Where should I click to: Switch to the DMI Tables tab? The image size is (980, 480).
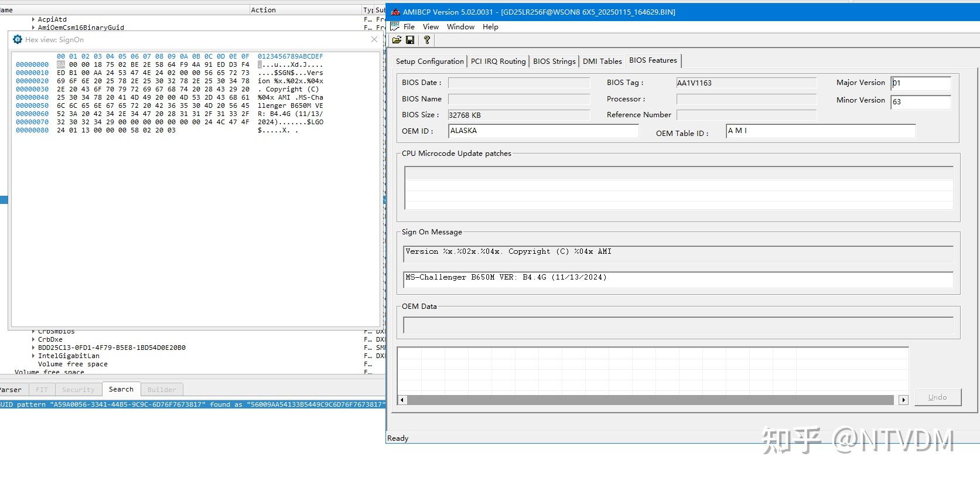point(602,61)
